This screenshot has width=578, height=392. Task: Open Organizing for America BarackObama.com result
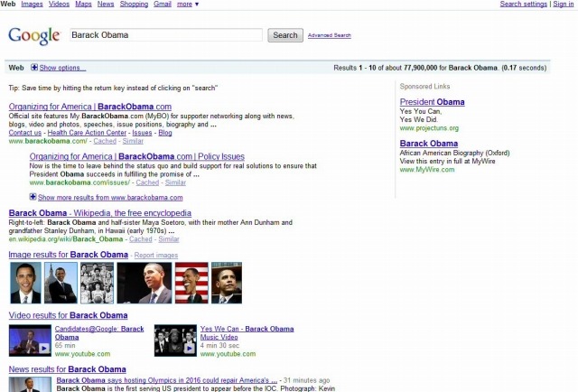[90, 107]
